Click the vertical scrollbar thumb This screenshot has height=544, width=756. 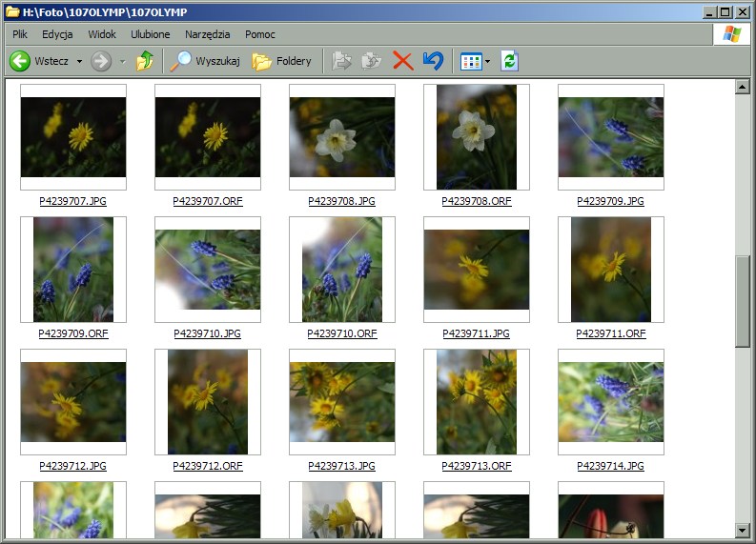tap(743, 300)
